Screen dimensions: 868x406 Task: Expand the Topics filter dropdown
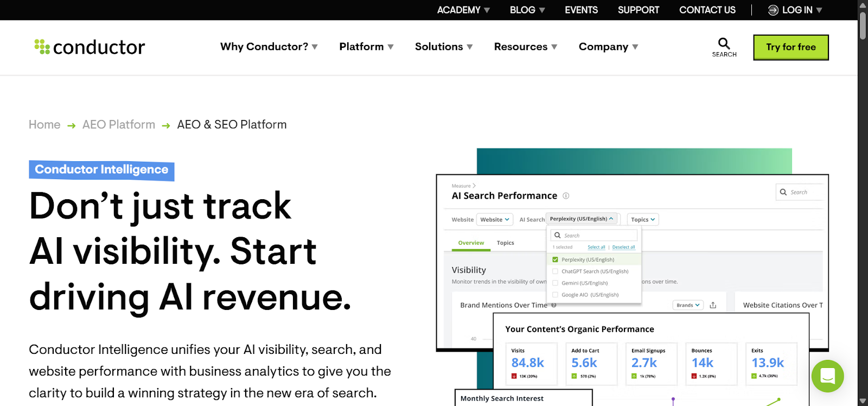[642, 219]
